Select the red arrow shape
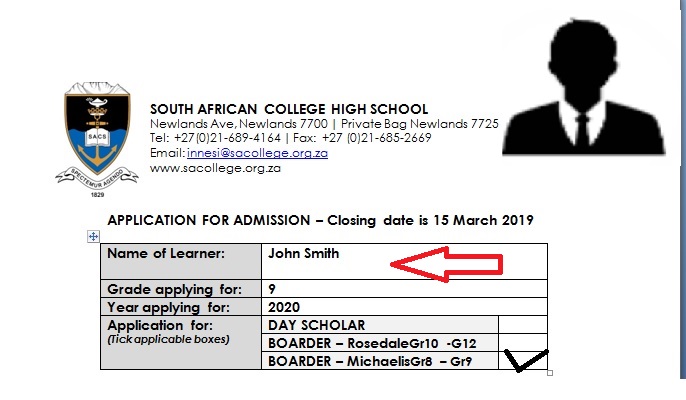 (445, 266)
